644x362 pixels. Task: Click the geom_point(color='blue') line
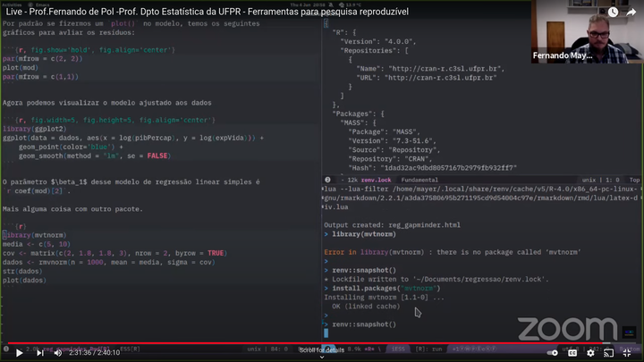pos(71,147)
